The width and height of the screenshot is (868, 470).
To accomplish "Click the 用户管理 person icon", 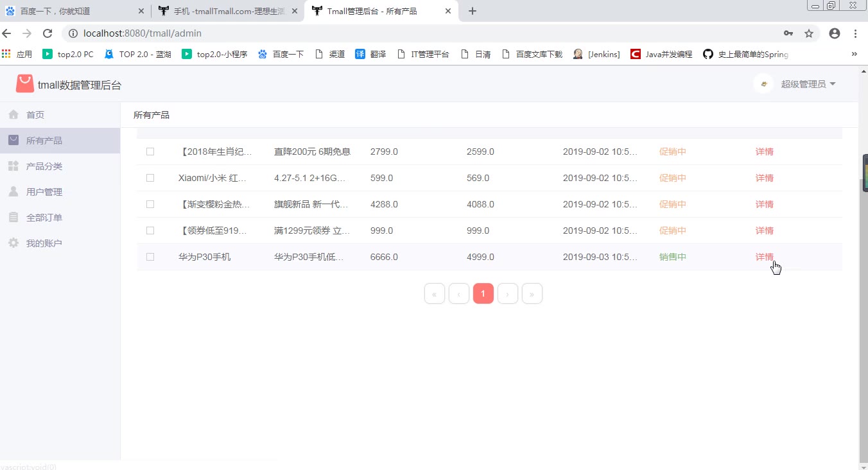I will pos(13,192).
